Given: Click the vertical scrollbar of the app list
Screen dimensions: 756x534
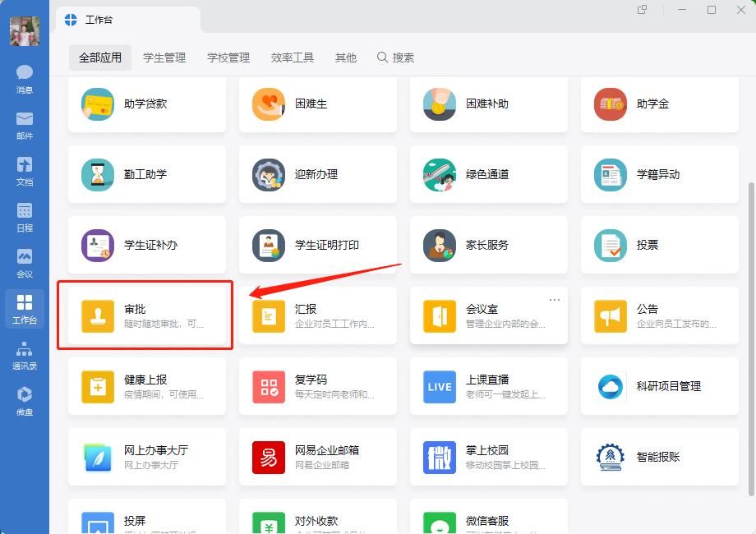Looking at the screenshot, I should coord(750,329).
